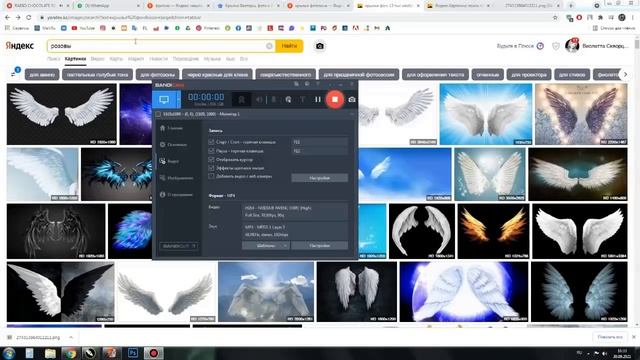The height and width of the screenshot is (360, 640).
Task: Open Bandicam Video section in sidebar
Action: click(169, 161)
